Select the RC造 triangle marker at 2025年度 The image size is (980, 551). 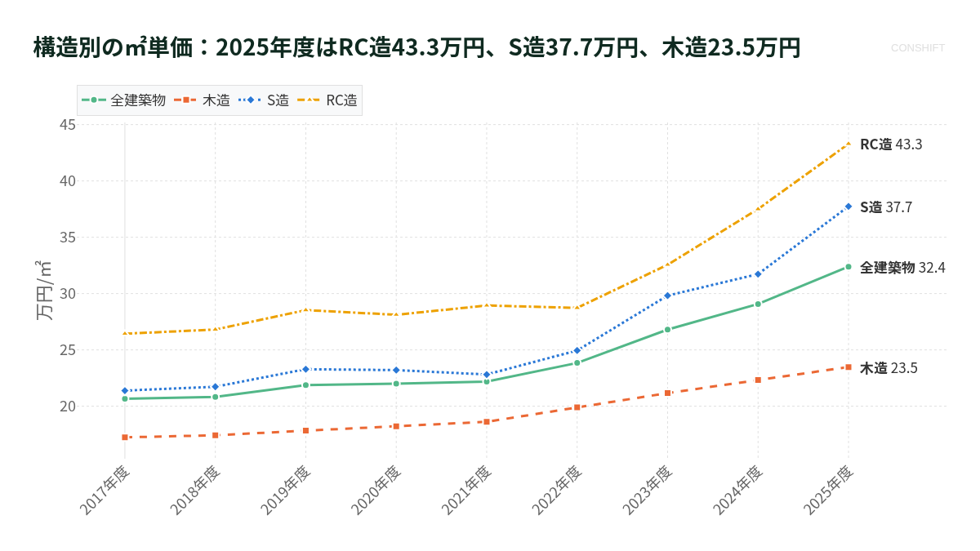coord(849,144)
